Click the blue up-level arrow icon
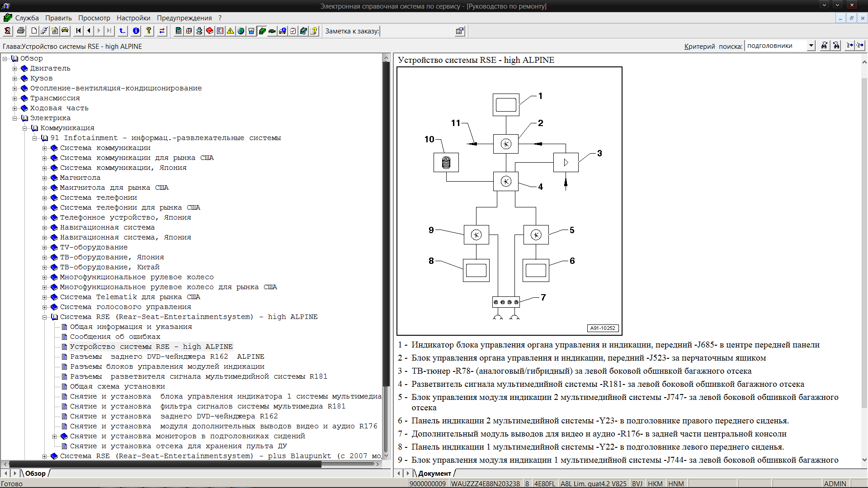The height and width of the screenshot is (488, 868). 122,31
